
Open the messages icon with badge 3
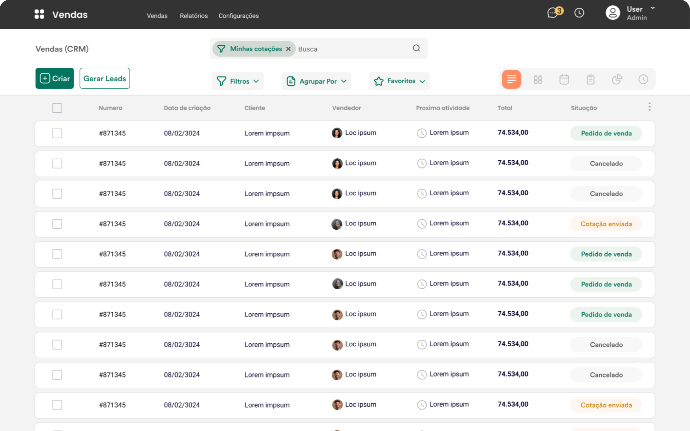point(553,13)
